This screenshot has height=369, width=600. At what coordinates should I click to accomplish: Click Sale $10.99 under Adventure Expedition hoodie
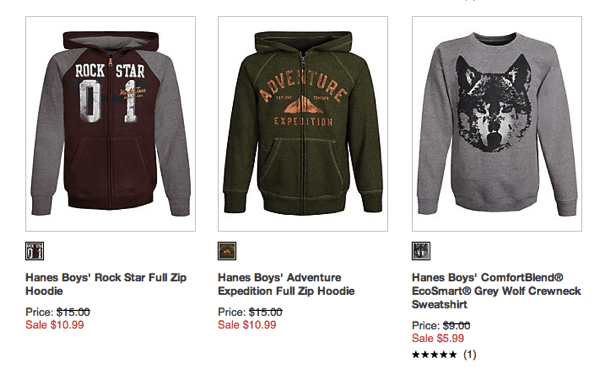tap(247, 325)
